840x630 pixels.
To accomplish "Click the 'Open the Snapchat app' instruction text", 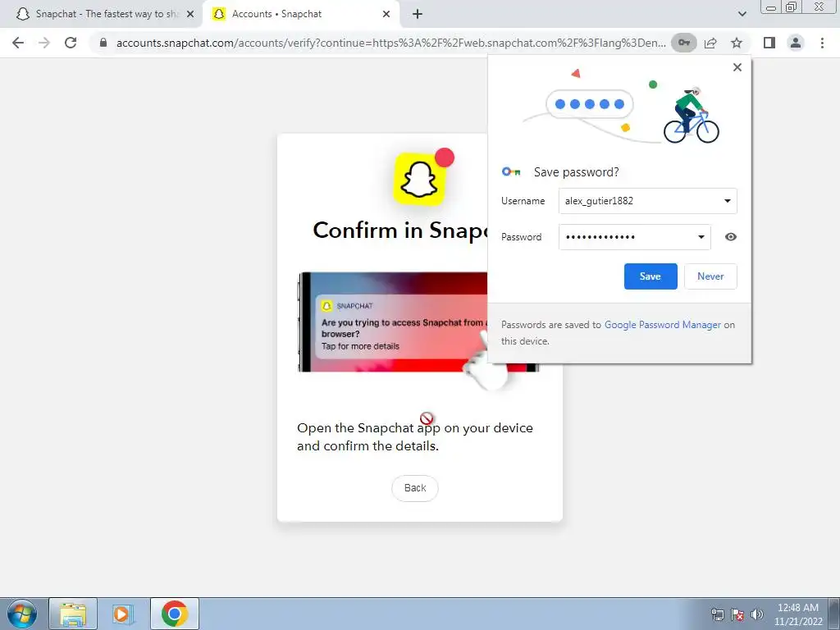I will (x=415, y=436).
